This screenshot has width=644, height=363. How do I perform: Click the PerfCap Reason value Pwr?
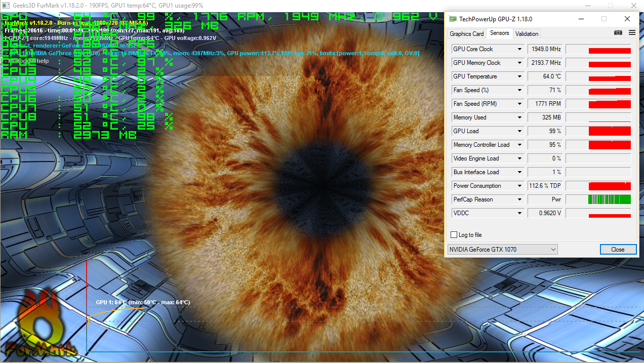click(x=545, y=199)
